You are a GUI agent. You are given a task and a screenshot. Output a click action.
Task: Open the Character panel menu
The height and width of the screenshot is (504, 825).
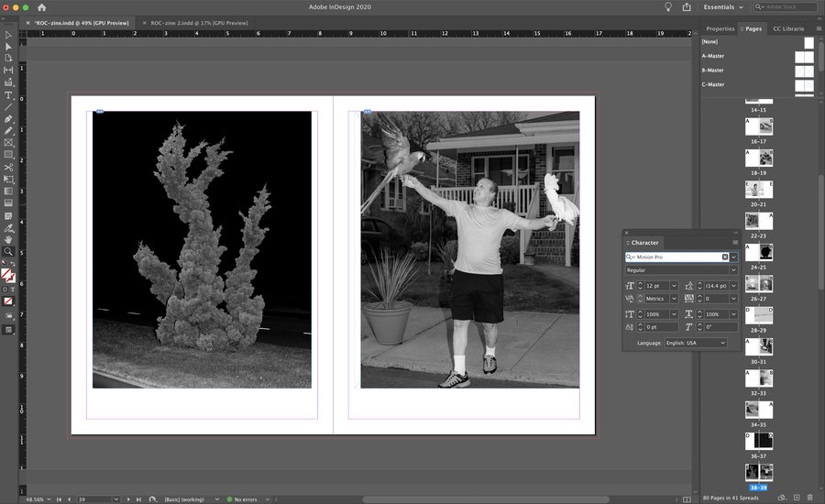coord(734,243)
